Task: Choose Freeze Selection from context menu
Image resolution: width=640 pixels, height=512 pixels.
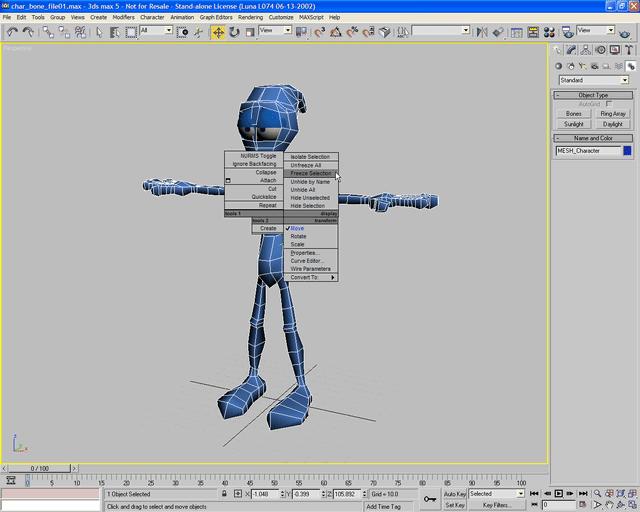Action: [x=311, y=173]
